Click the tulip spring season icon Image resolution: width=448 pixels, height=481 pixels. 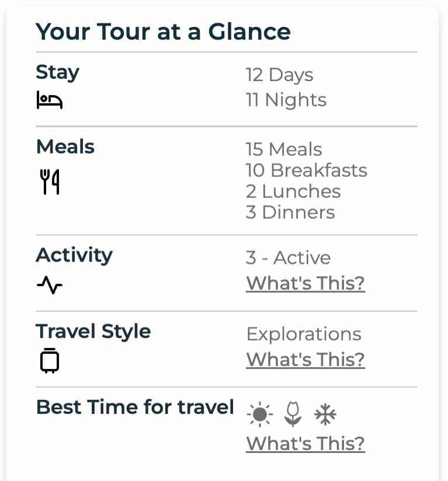(x=293, y=415)
